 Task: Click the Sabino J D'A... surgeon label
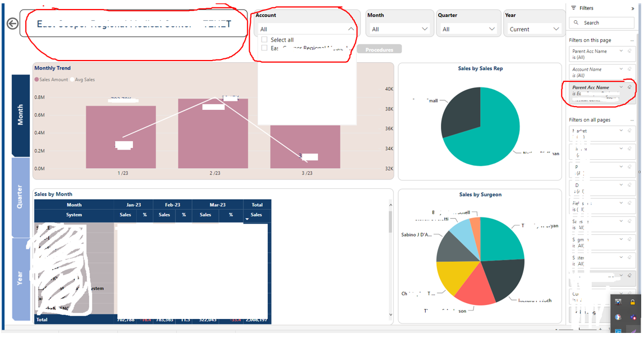tap(416, 235)
